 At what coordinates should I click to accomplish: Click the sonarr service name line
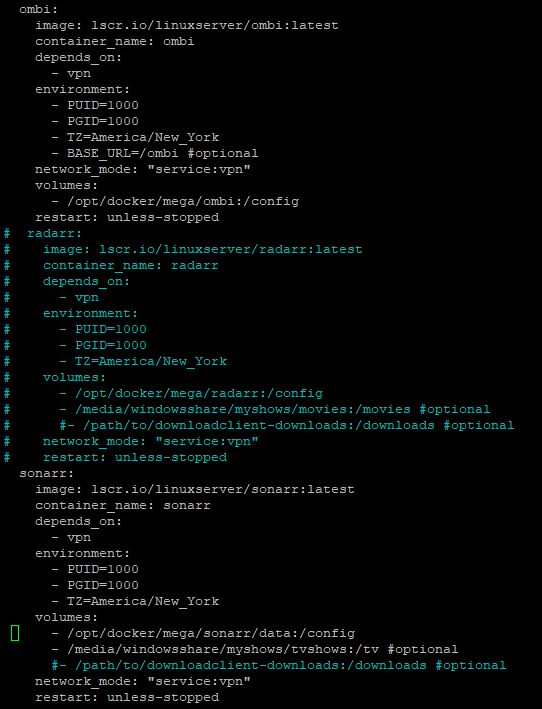point(47,473)
